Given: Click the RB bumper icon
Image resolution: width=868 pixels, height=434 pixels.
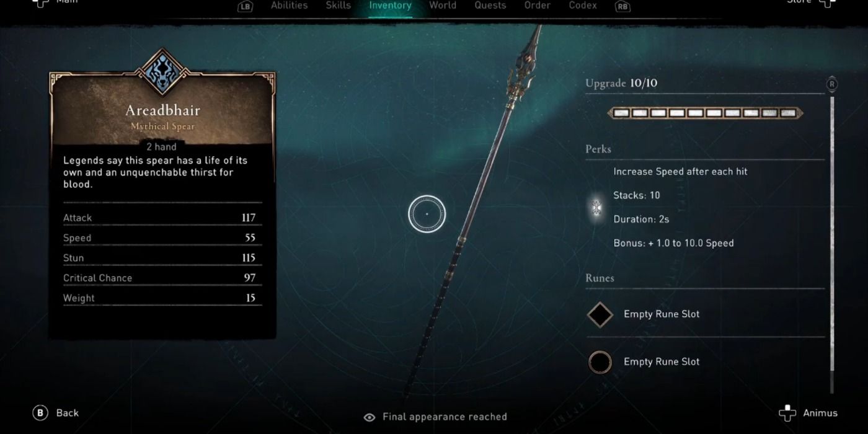Looking at the screenshot, I should [x=622, y=7].
